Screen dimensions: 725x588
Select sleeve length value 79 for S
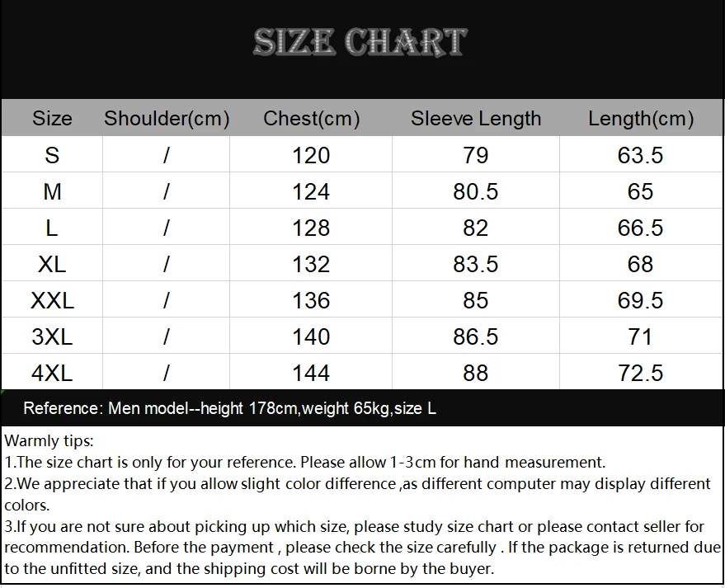476,155
